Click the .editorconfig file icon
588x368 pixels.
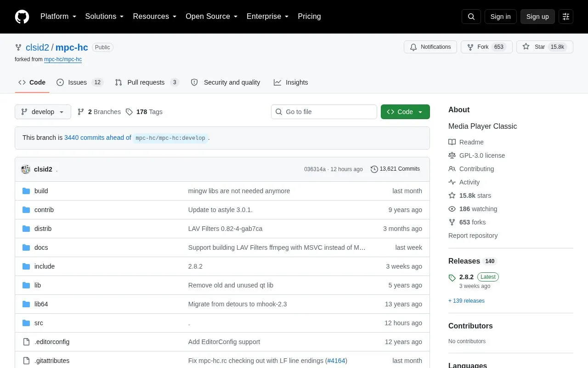click(26, 342)
